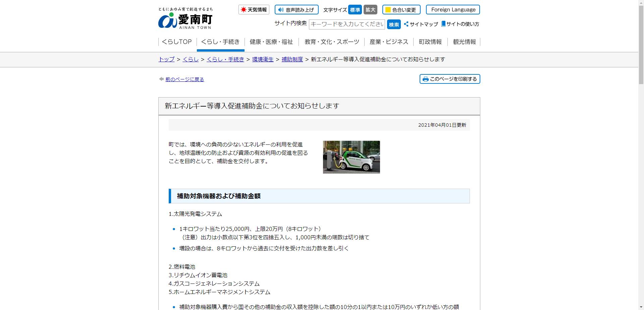Screen dimensions: 644x310
Task: Click the back arrow beside 前のページに戻る
Action: coord(161,79)
